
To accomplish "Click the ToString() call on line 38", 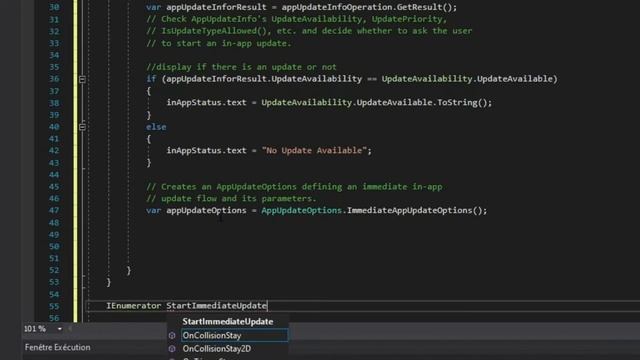I will [x=462, y=102].
